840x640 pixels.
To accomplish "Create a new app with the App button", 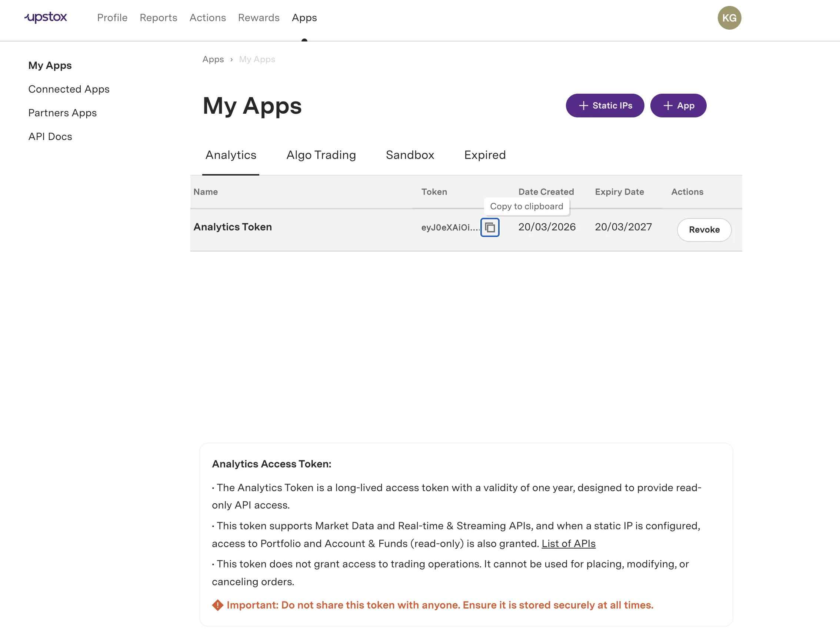I will click(x=678, y=106).
